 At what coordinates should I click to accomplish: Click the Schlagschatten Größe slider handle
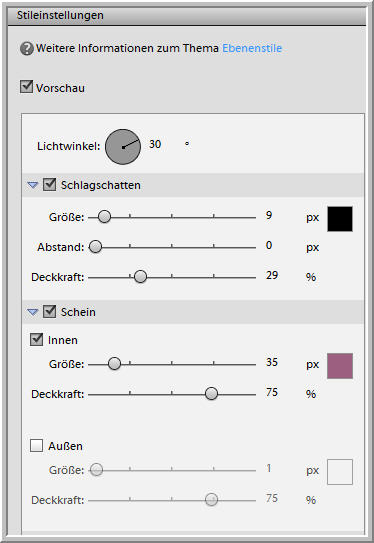pyautogui.click(x=104, y=217)
